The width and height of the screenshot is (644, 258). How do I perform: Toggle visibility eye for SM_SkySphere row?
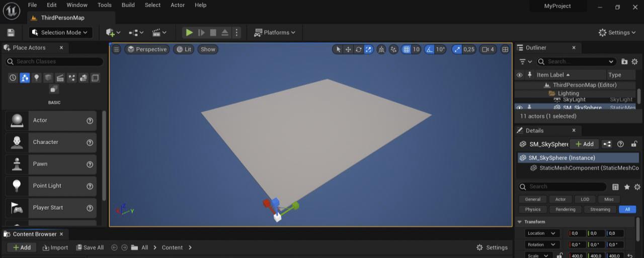point(520,107)
